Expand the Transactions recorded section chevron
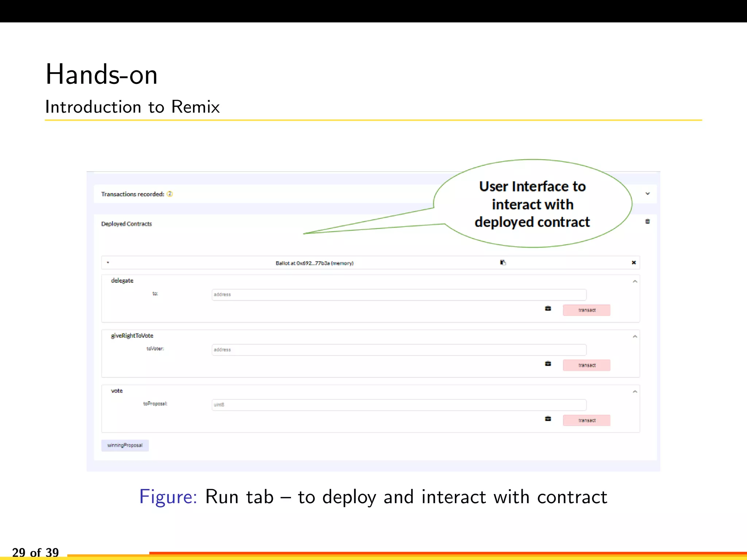This screenshot has height=560, width=747. click(647, 194)
